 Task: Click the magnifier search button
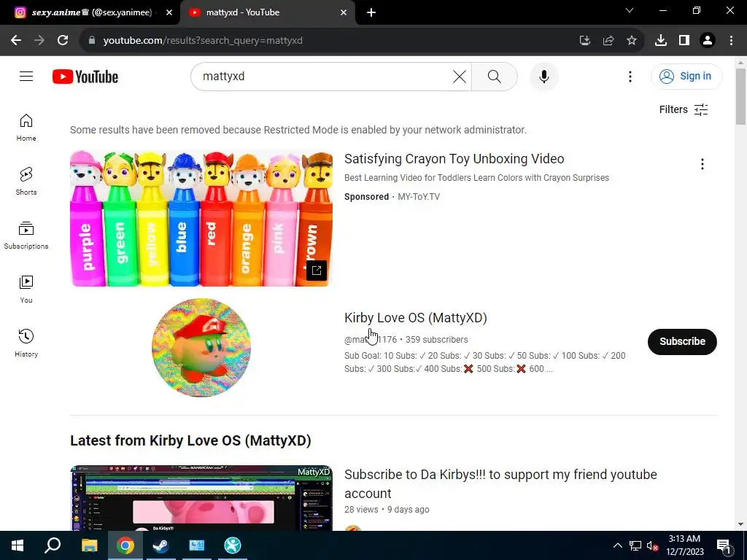[x=495, y=76]
